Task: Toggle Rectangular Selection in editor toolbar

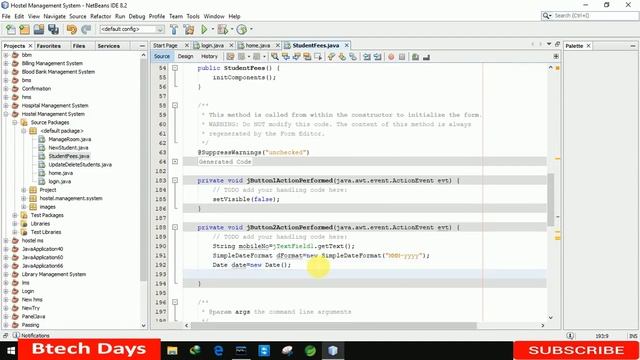Action: [x=318, y=57]
